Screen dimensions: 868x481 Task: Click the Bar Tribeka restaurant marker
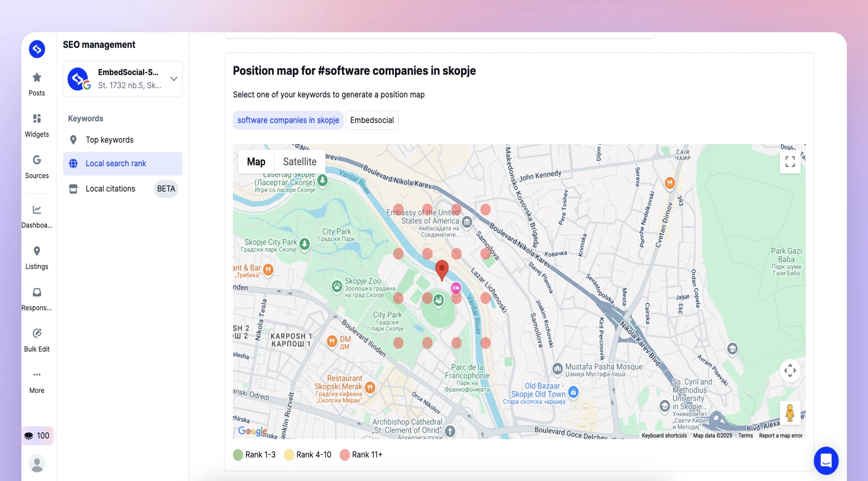click(x=268, y=270)
